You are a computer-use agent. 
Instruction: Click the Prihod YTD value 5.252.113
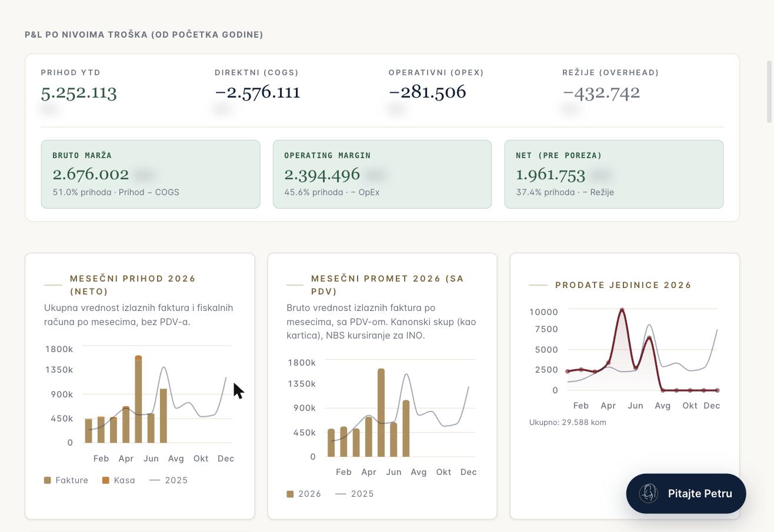pyautogui.click(x=79, y=92)
